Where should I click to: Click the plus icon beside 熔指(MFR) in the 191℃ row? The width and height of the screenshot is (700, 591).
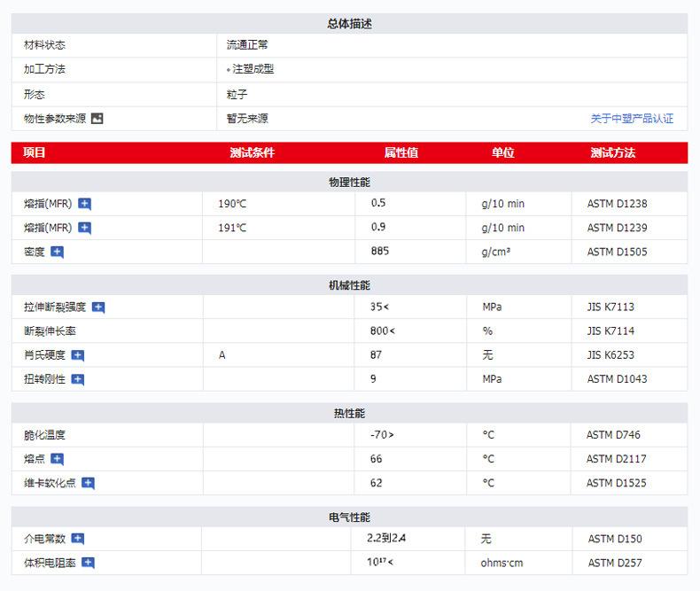coord(85,228)
